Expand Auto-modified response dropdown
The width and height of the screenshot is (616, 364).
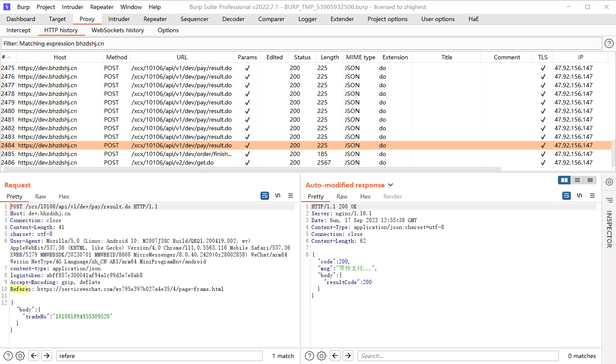click(x=390, y=185)
